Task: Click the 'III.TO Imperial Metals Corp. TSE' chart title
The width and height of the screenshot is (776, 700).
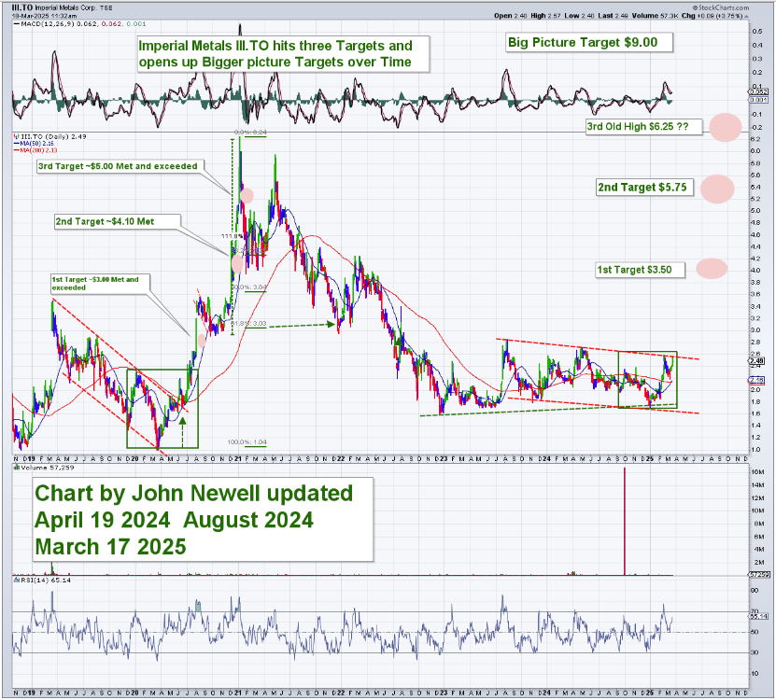Action: point(62,7)
